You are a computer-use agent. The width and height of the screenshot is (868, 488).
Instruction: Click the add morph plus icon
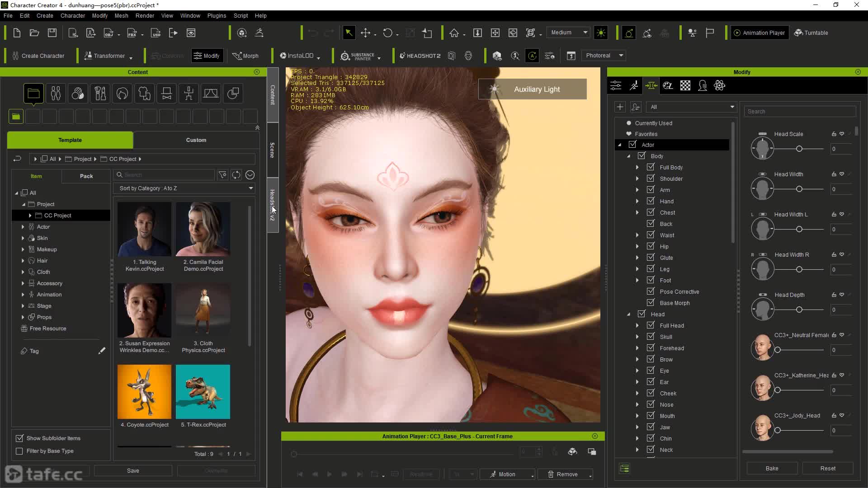click(620, 107)
